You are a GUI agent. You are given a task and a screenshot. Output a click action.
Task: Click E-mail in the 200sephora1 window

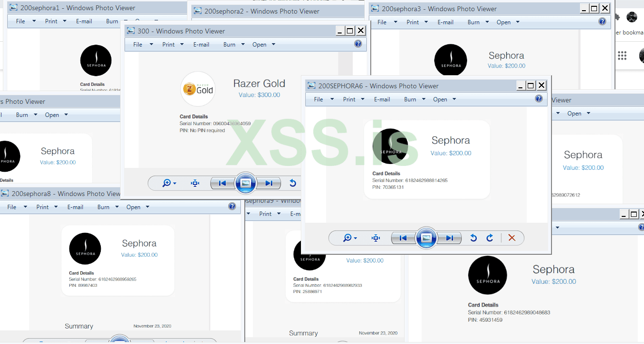pyautogui.click(x=84, y=21)
